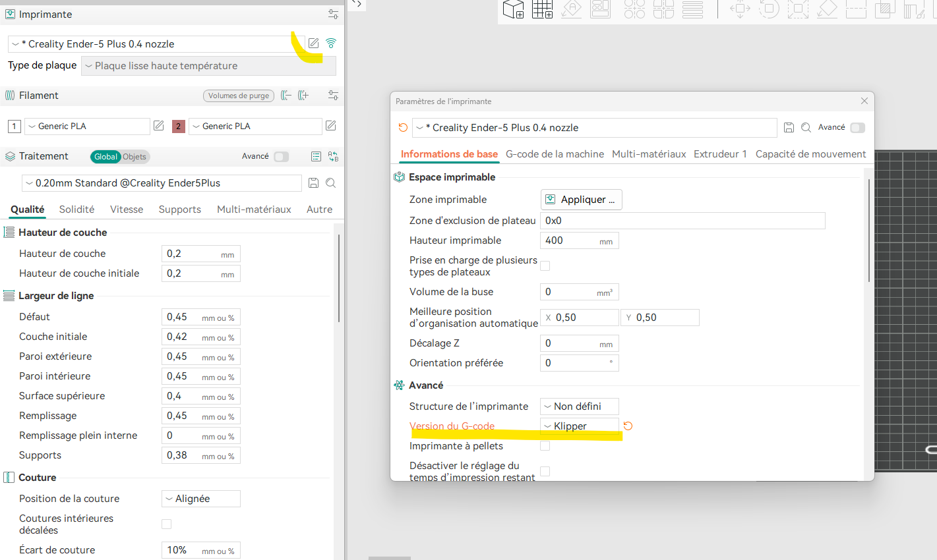Open G-code de la machine tab
The width and height of the screenshot is (937, 560).
(x=555, y=154)
